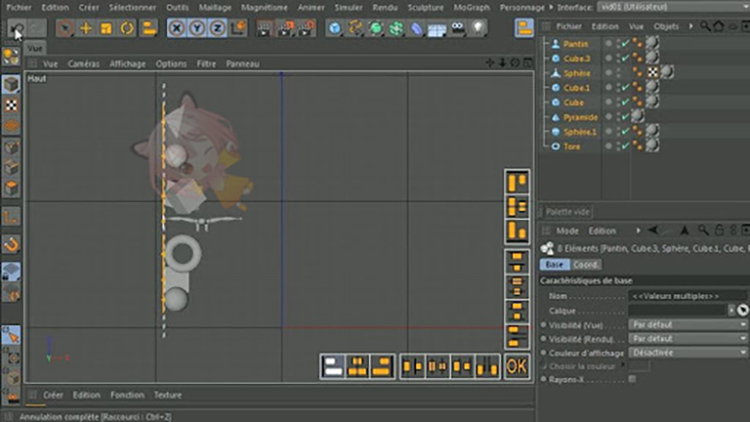Toggle the coordinate system icon
Image resolution: width=750 pixels, height=422 pixels.
click(x=238, y=28)
